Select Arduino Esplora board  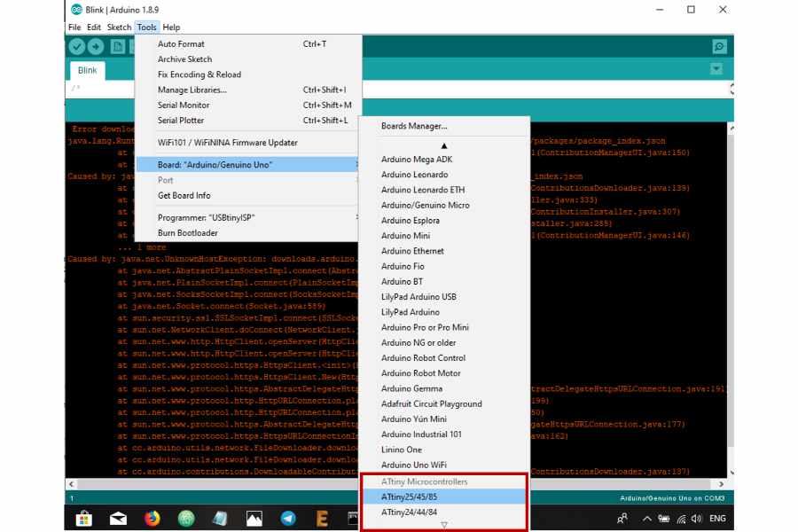pos(444,221)
